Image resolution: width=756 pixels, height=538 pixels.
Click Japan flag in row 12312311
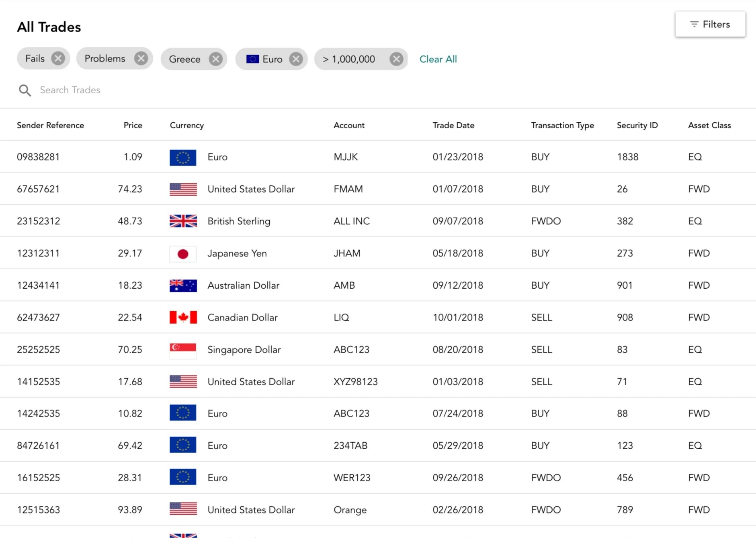coord(183,254)
